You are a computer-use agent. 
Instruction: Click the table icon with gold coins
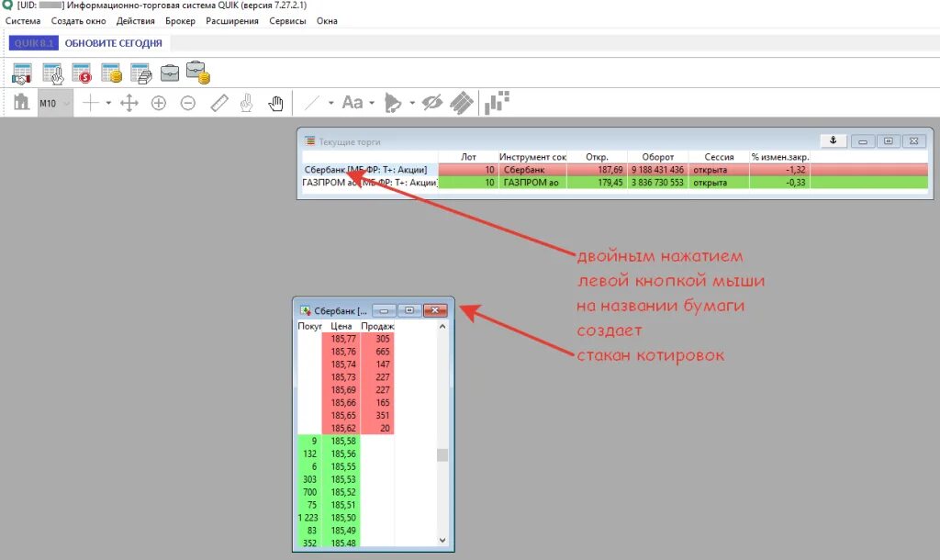111,73
